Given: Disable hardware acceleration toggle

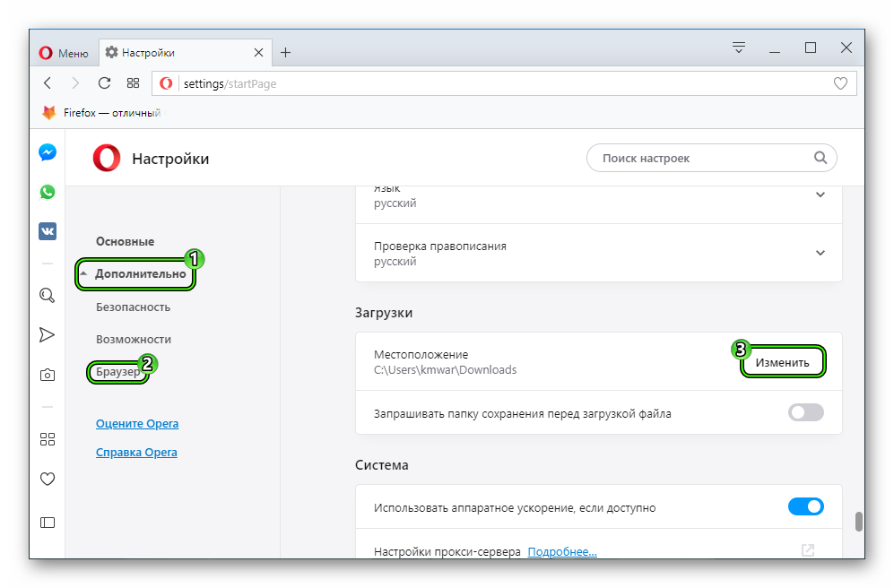Looking at the screenshot, I should point(805,506).
